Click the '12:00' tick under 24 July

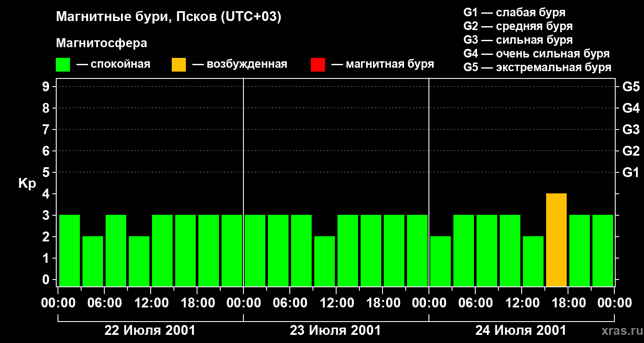coord(522,303)
